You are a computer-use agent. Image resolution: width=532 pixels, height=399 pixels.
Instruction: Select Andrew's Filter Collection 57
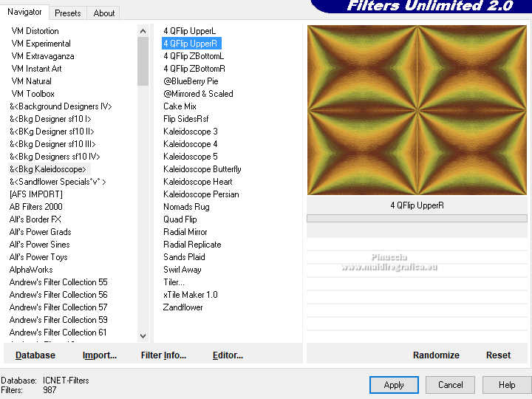point(58,307)
